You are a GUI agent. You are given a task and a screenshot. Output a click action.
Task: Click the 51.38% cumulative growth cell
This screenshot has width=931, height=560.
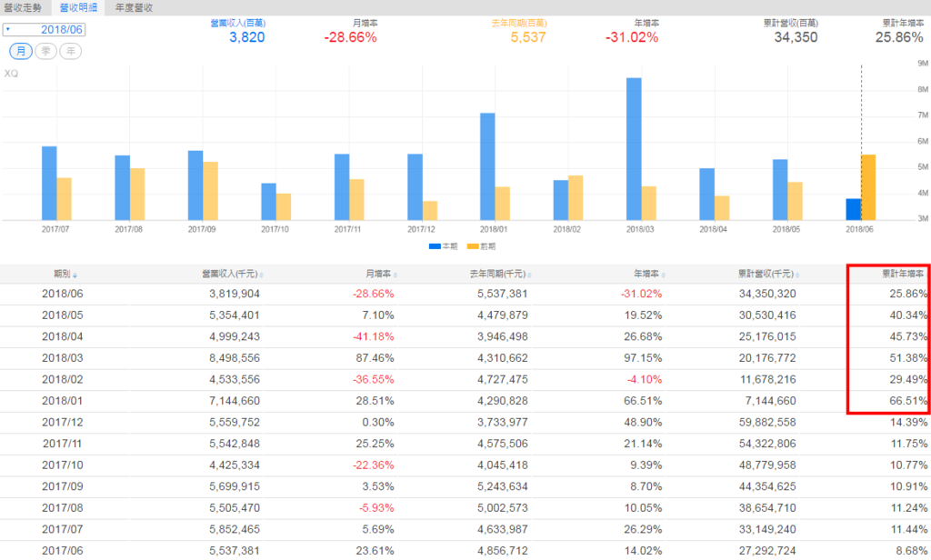tap(908, 358)
